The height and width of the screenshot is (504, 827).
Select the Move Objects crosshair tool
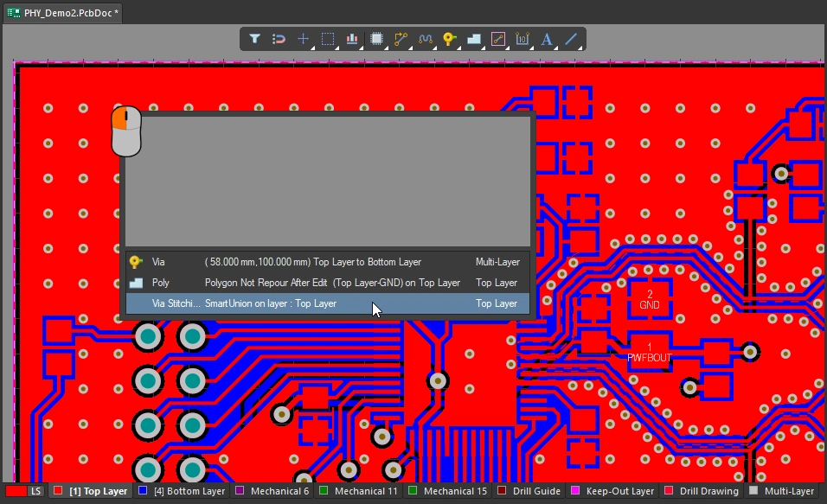[304, 39]
